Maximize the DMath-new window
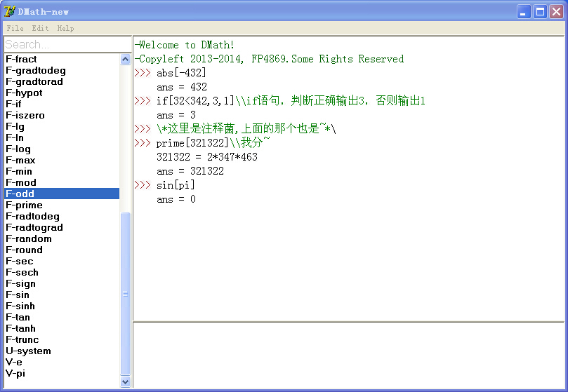 pos(540,12)
